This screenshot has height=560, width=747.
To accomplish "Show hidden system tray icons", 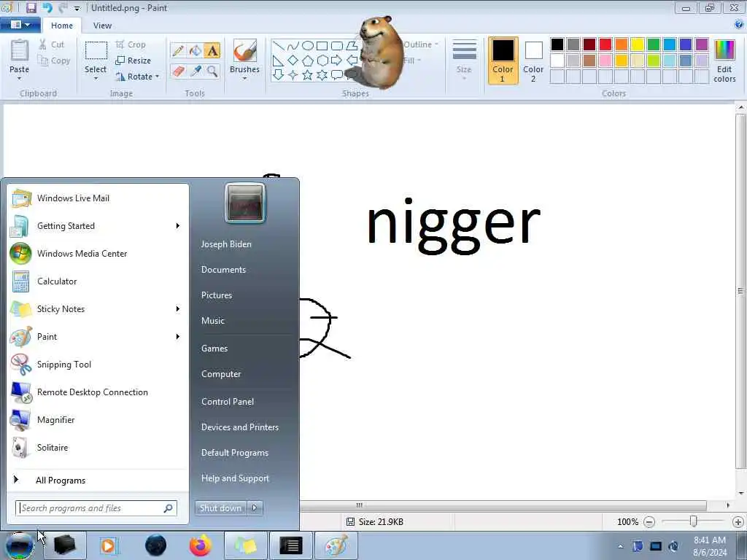I will point(620,546).
